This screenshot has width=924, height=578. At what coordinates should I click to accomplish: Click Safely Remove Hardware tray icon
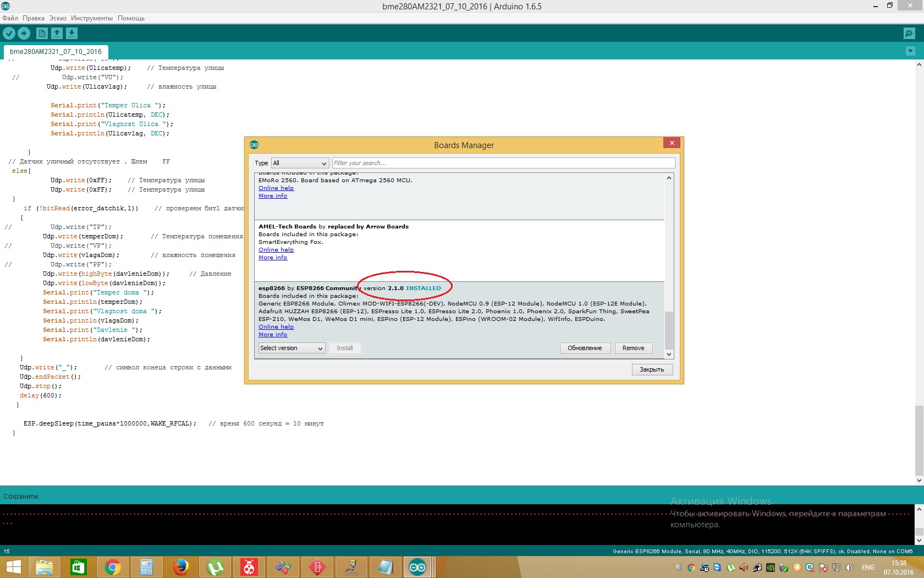784,568
